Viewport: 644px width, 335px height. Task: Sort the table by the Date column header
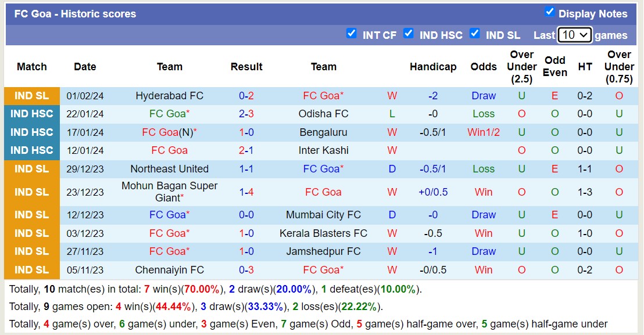pyautogui.click(x=85, y=67)
